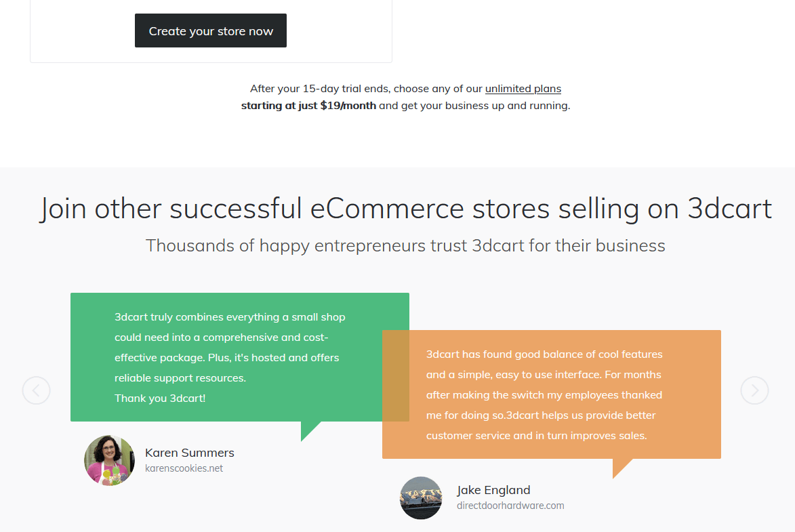Click Karen Summers' profile photo
Screen dimensions: 795x532
click(x=110, y=460)
